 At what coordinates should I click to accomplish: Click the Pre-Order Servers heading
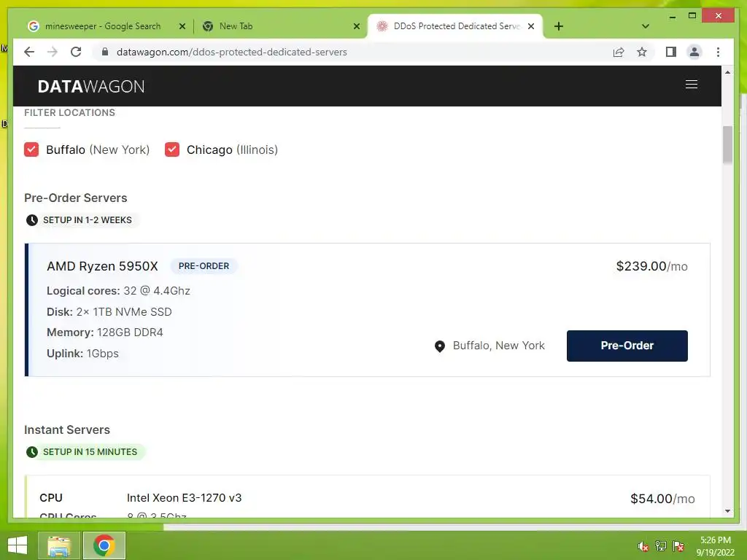[76, 198]
